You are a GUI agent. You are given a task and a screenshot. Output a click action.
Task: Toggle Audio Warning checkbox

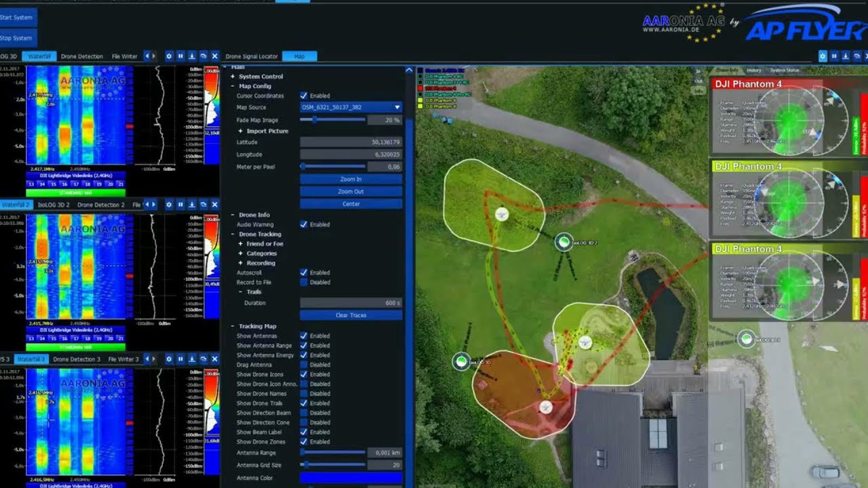pyautogui.click(x=304, y=224)
